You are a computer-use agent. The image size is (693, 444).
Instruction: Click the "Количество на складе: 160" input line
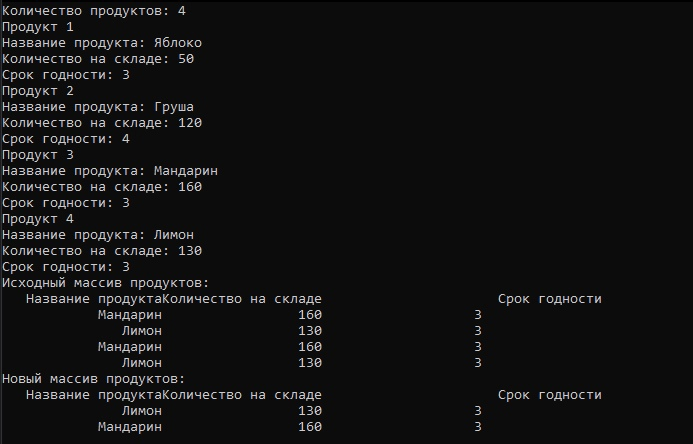tap(101, 187)
